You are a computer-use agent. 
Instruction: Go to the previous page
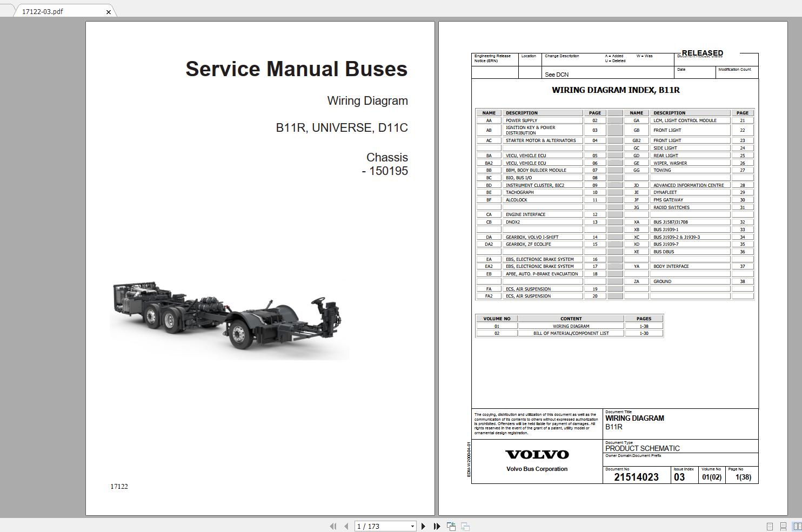346,526
